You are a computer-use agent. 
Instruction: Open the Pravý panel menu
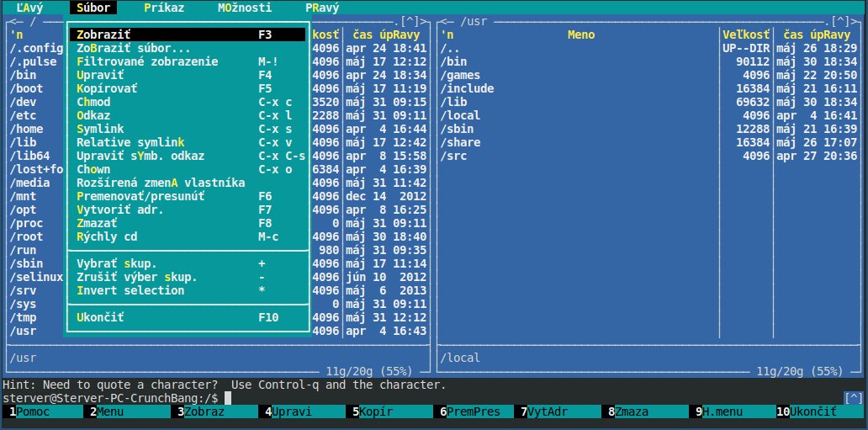click(x=322, y=8)
